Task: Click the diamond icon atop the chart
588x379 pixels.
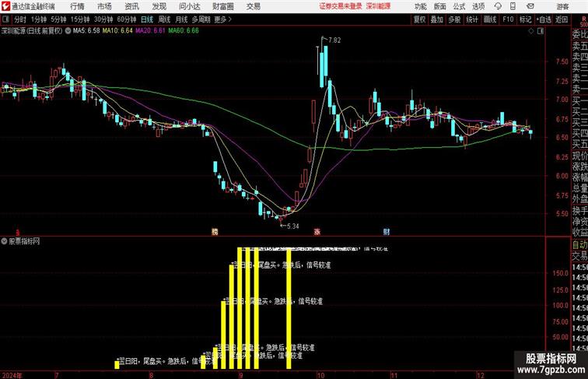Action: [531, 31]
